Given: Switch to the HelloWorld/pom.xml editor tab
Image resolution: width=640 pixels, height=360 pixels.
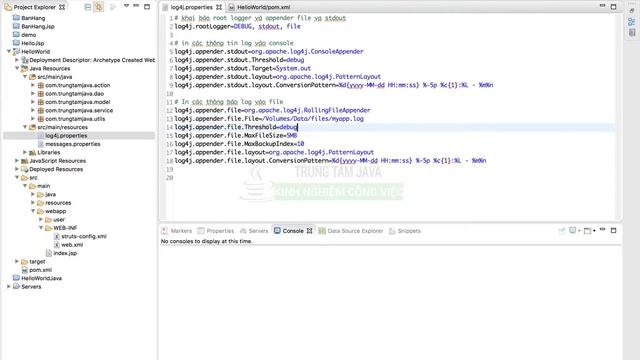Looking at the screenshot, I should coord(260,7).
